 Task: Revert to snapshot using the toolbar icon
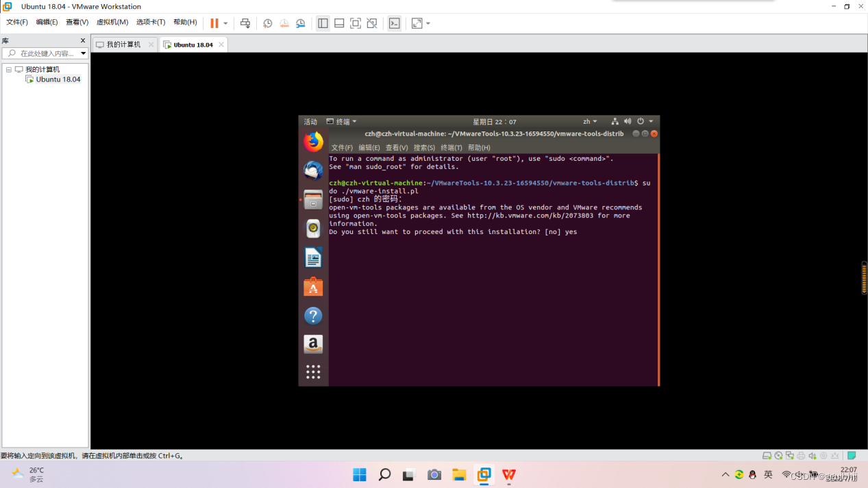point(284,23)
